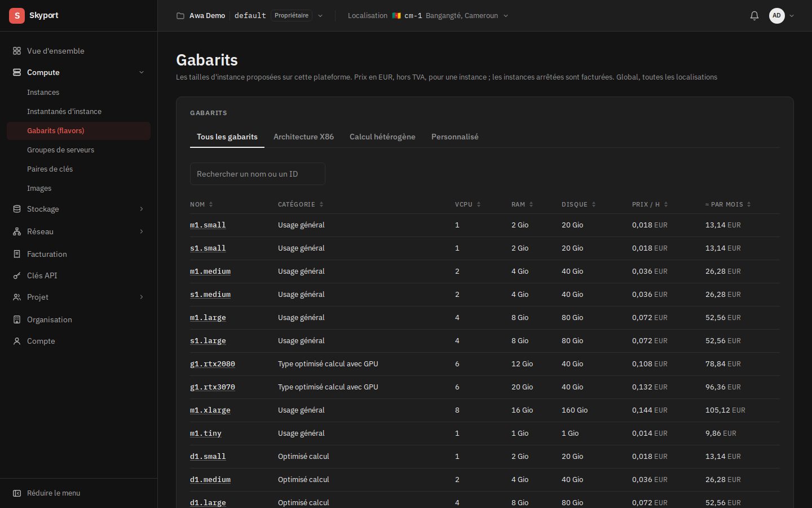Open the m1.xlarge flavor link
Viewport: 812px width, 508px height.
click(210, 410)
